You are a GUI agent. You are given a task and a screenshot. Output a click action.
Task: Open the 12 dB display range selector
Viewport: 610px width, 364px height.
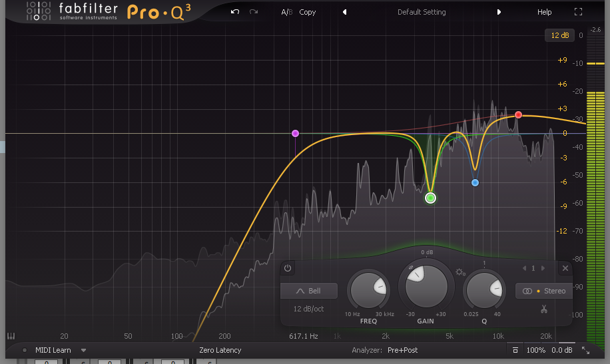pyautogui.click(x=560, y=35)
